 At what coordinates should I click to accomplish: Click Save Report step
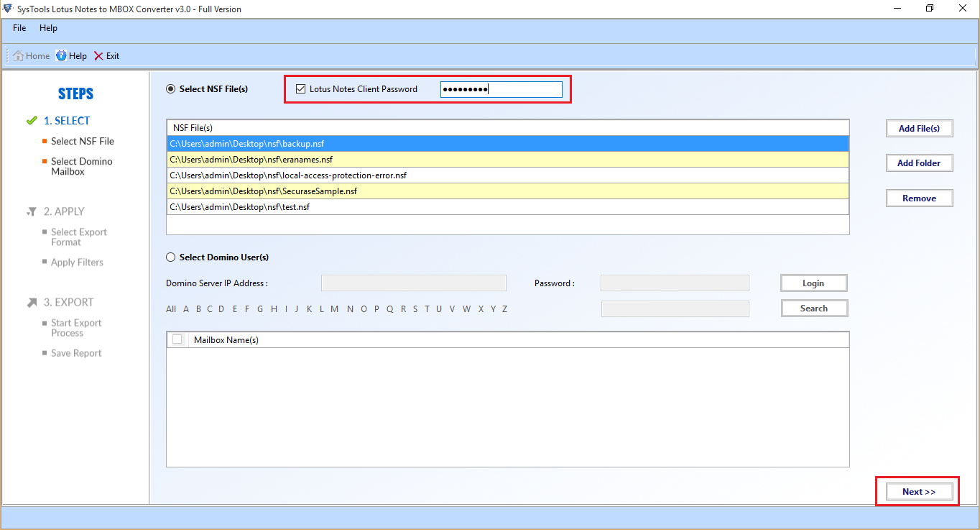coord(76,353)
